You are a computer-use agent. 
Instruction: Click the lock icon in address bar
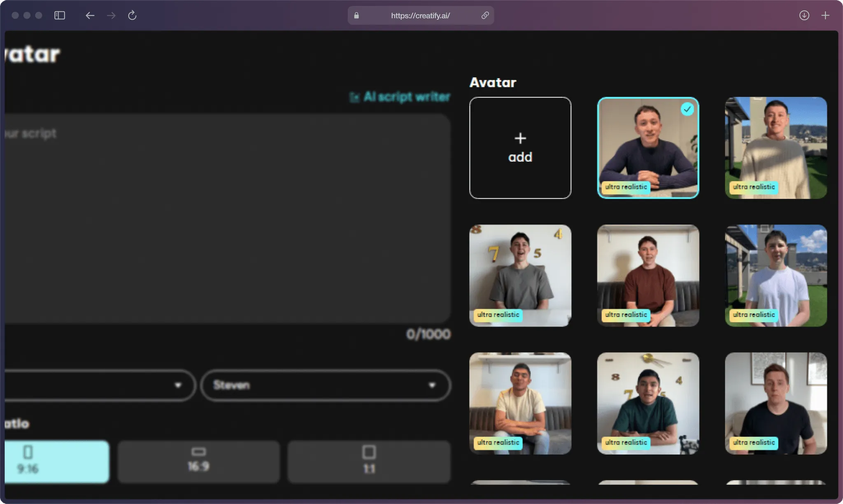click(356, 16)
